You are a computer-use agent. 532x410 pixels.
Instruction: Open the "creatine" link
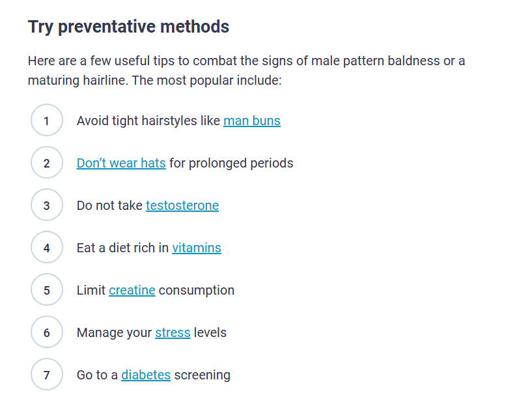coord(132,290)
